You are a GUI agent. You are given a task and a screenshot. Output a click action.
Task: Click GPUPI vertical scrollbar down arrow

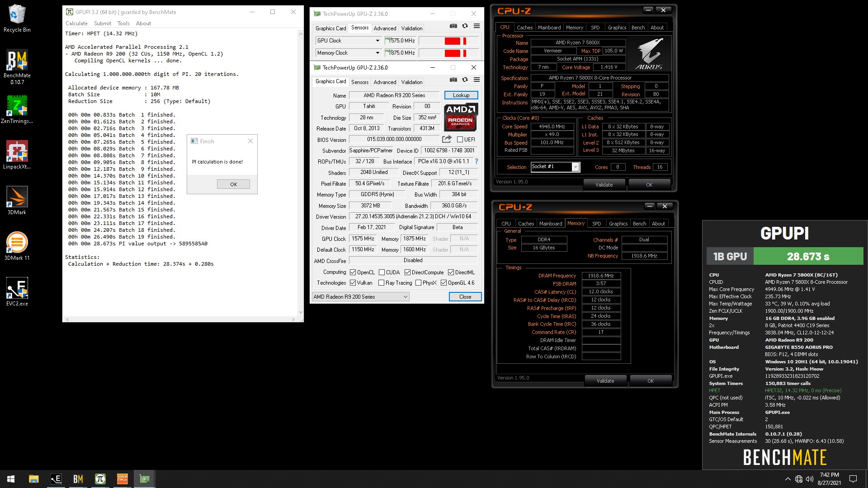point(301,312)
